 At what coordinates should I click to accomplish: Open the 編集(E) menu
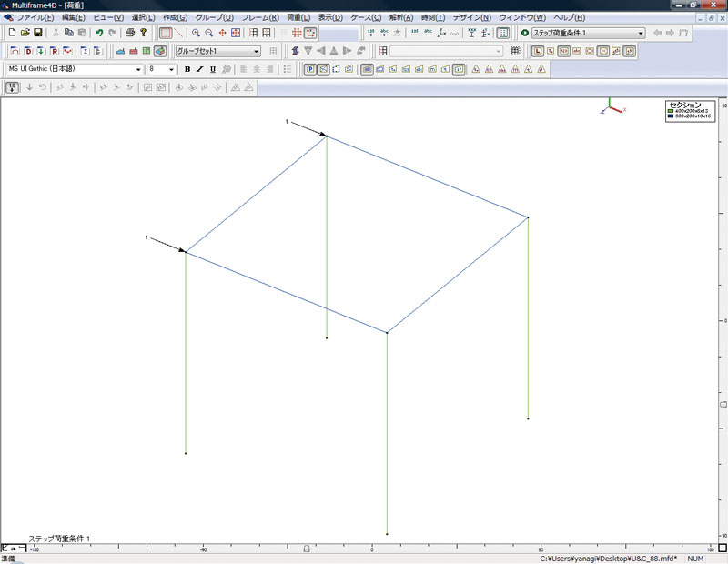click(74, 17)
